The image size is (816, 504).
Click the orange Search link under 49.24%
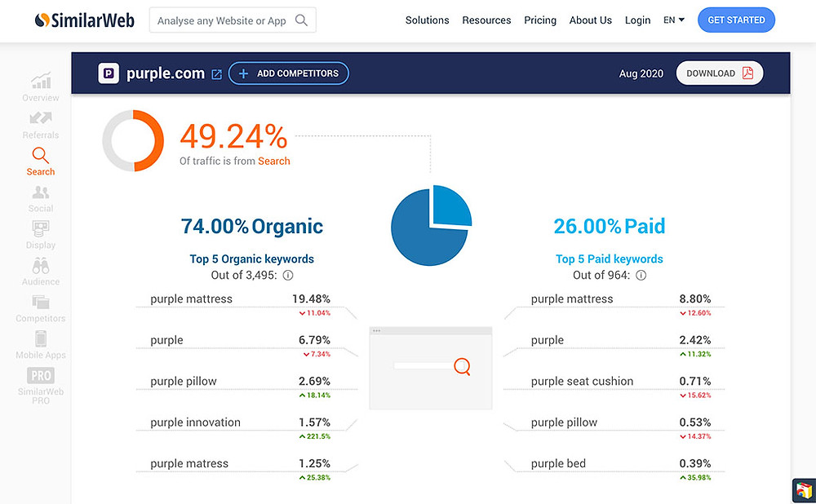point(274,161)
